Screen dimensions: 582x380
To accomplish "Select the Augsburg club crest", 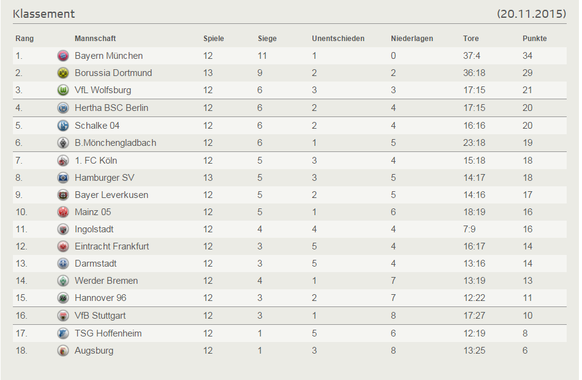I will [63, 350].
